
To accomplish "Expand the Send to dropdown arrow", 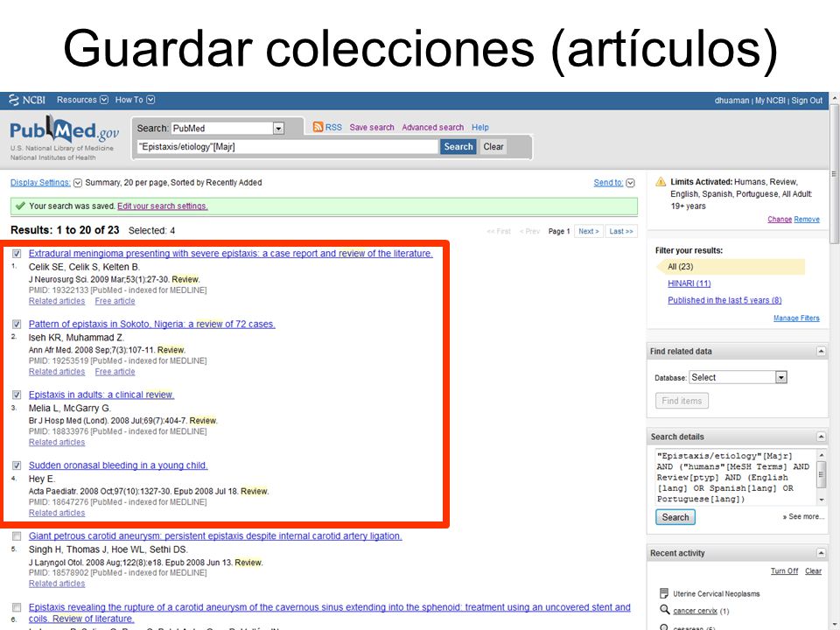I will click(631, 183).
